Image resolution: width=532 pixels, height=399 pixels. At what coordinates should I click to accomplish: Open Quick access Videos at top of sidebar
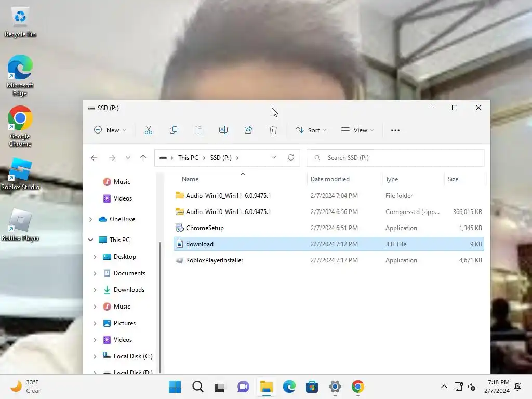click(118, 198)
